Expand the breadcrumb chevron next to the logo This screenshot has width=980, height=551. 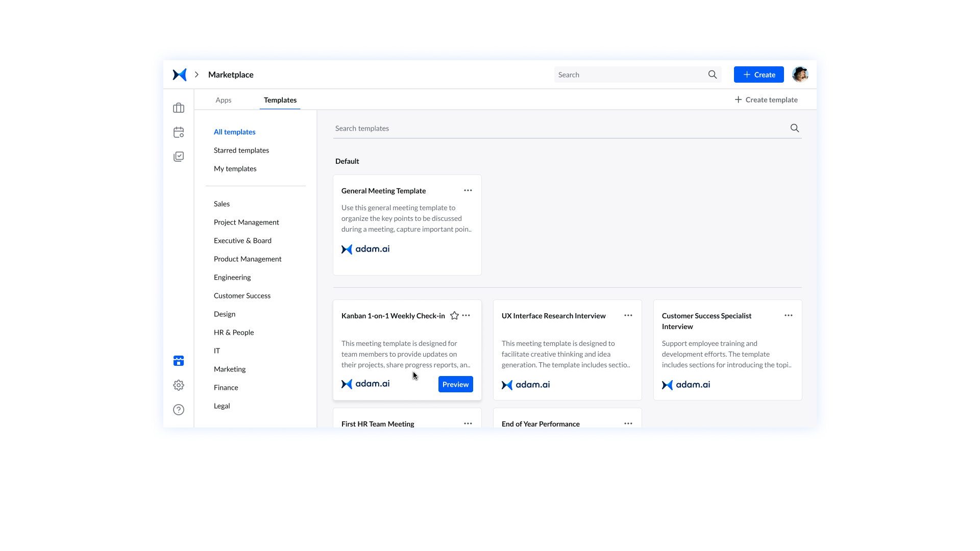pos(195,74)
